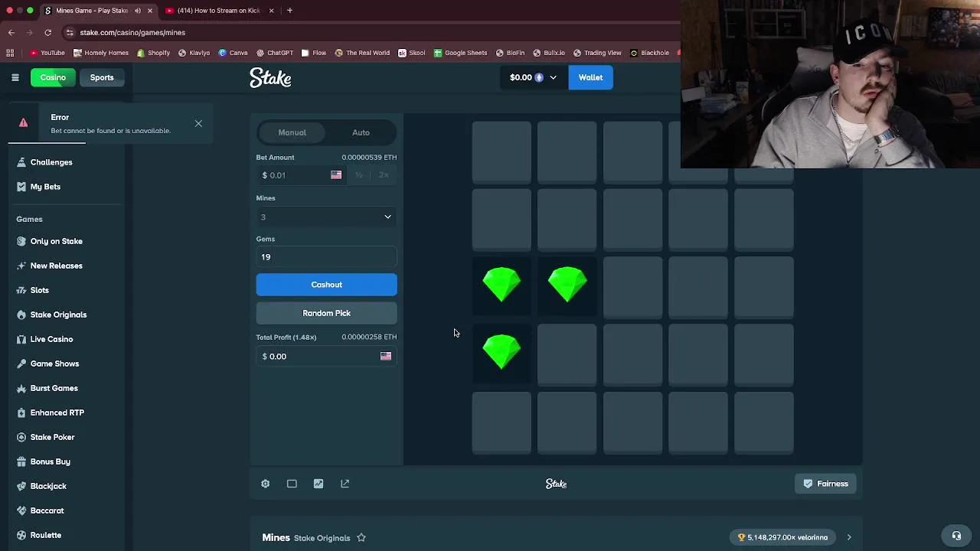Go back in browser history

pos(11,32)
